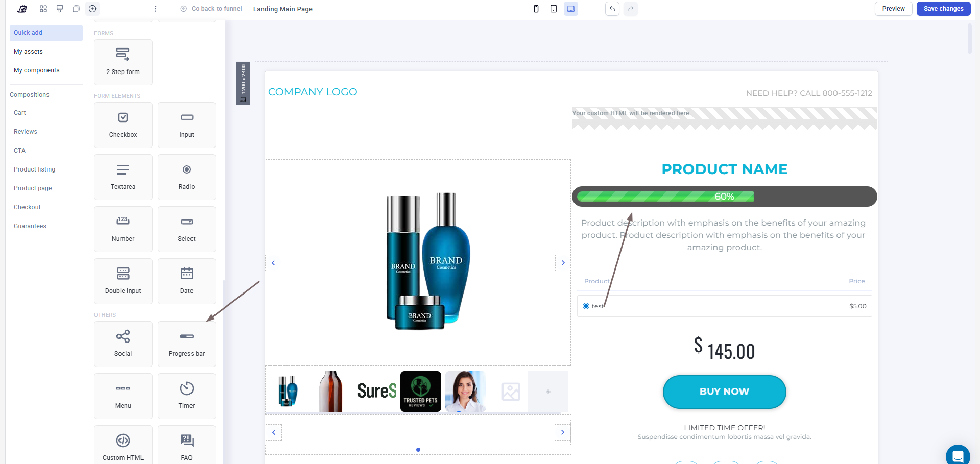Select the 60% progress bar

[724, 197]
